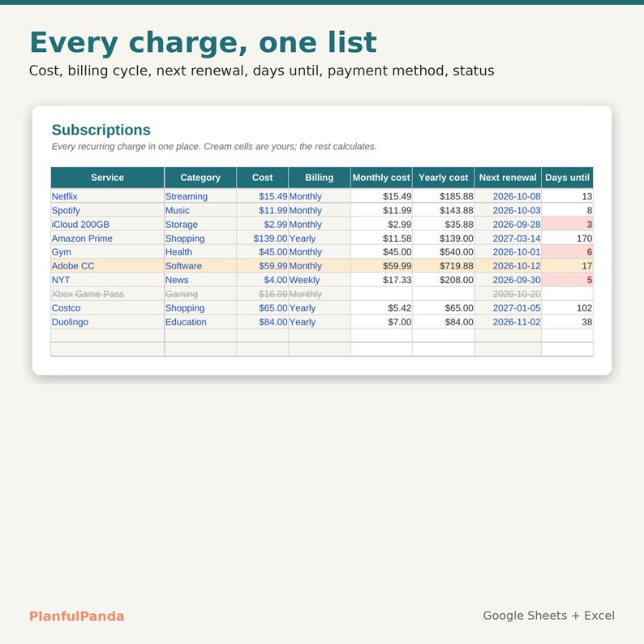Click the 2026-11-02 renewal date
The image size is (644, 644).
point(508,321)
